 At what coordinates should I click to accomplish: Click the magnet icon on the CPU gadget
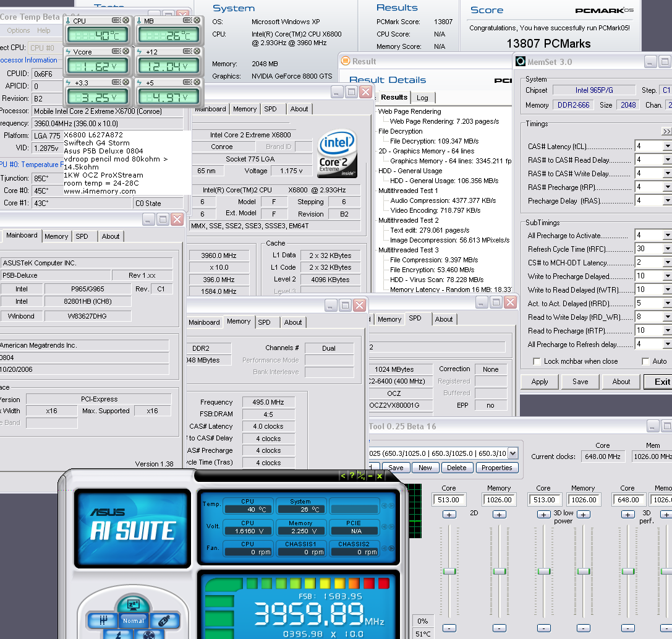click(117, 20)
